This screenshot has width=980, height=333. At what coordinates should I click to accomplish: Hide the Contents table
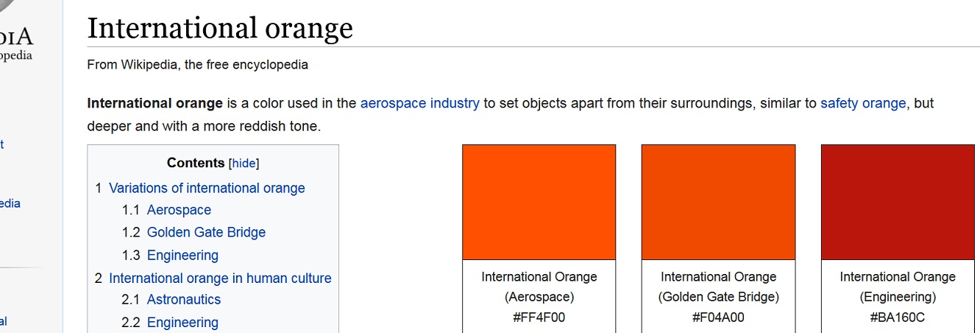point(244,164)
